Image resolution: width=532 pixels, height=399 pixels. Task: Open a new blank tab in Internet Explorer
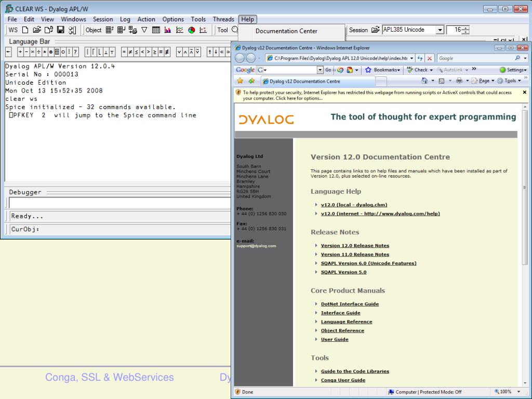tap(381, 82)
